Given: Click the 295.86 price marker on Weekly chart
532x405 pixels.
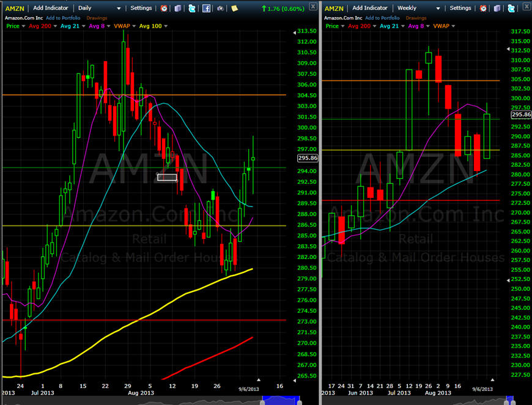Looking at the screenshot, I should [x=521, y=115].
